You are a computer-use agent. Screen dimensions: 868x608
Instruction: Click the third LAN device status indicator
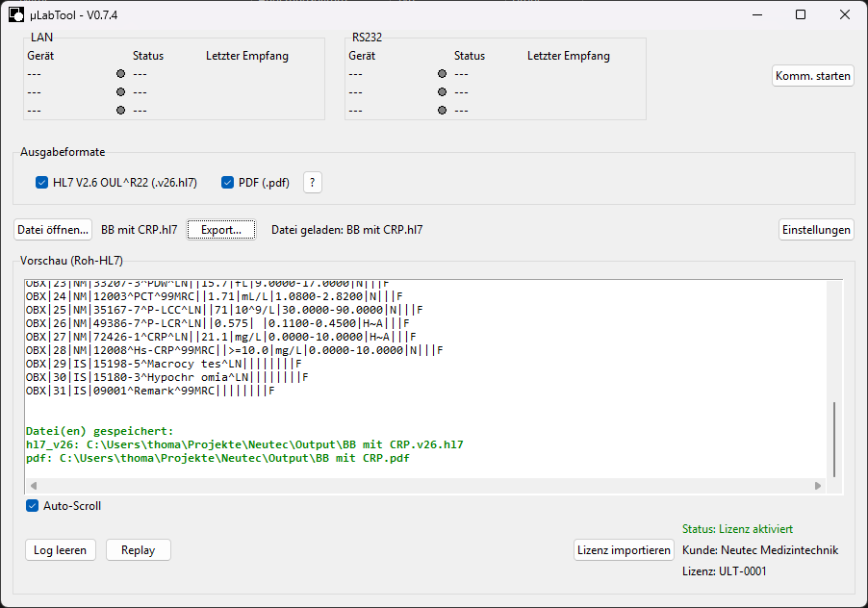point(120,110)
